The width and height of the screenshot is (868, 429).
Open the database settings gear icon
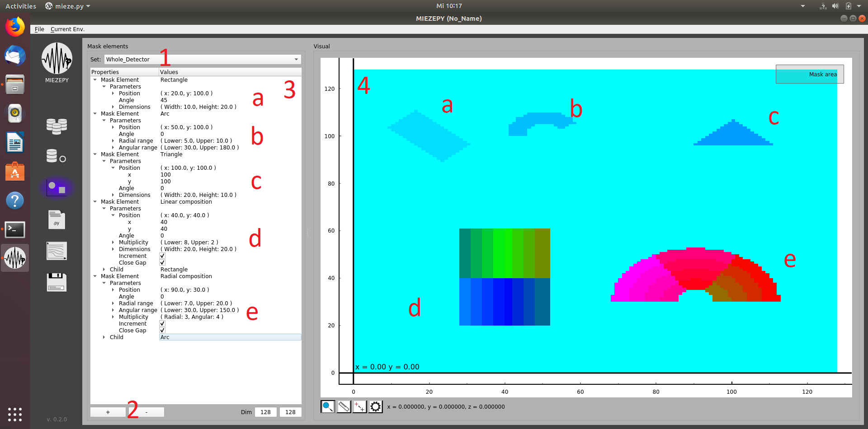click(57, 156)
